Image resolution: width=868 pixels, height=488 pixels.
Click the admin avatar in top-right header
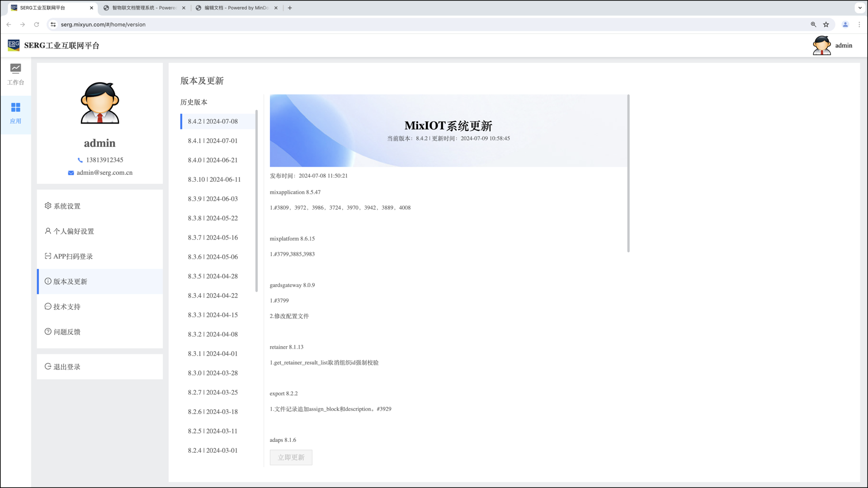point(821,45)
